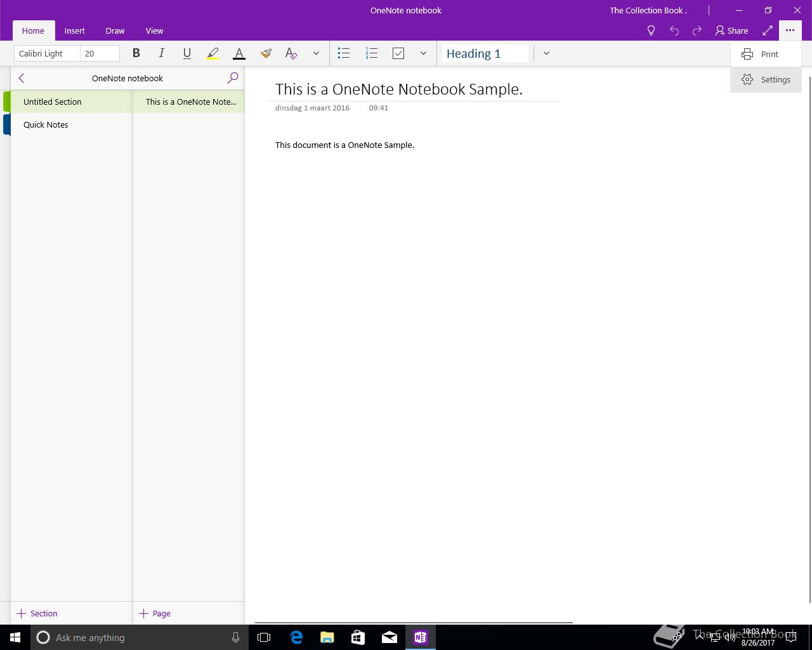Toggle italic formatting
Screen dimensions: 812x650
[162, 53]
